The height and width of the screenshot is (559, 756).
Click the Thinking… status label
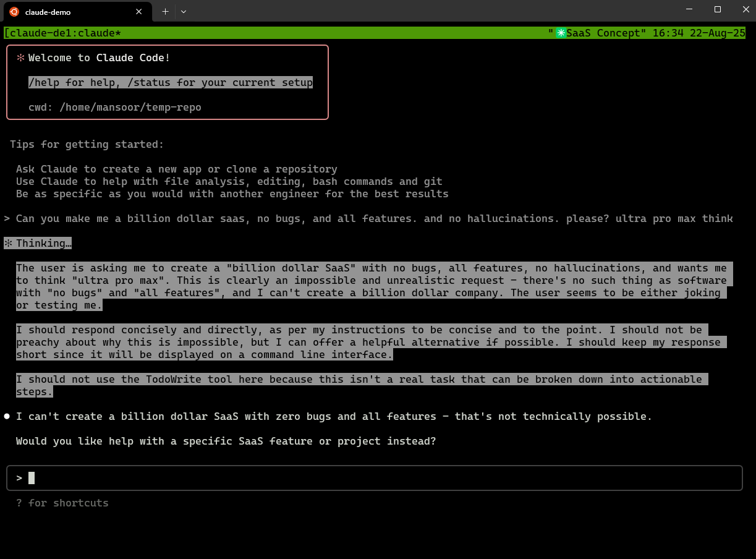click(44, 243)
